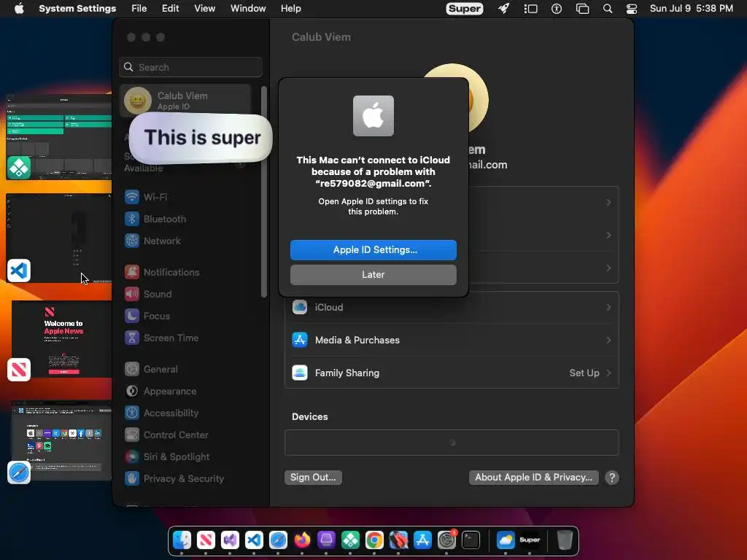Open Control Center in the sidebar
747x560 pixels.
coord(166,435)
